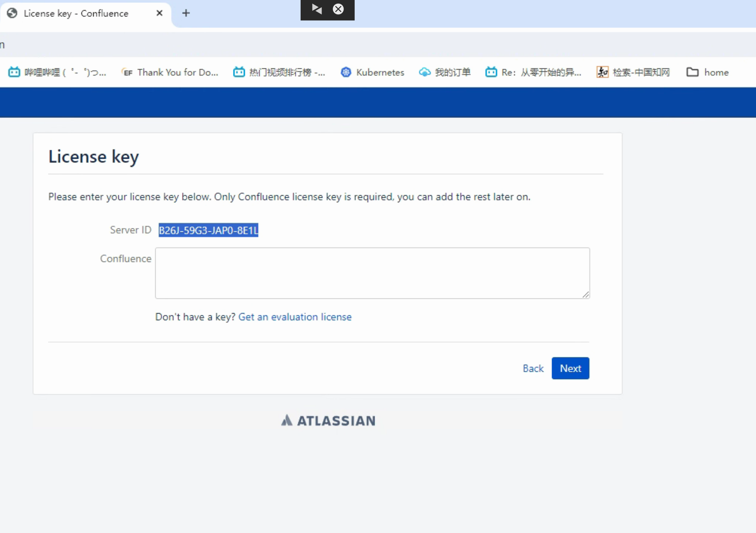Click the Bilibili bookmark icon
The image size is (756, 533).
coord(14,72)
